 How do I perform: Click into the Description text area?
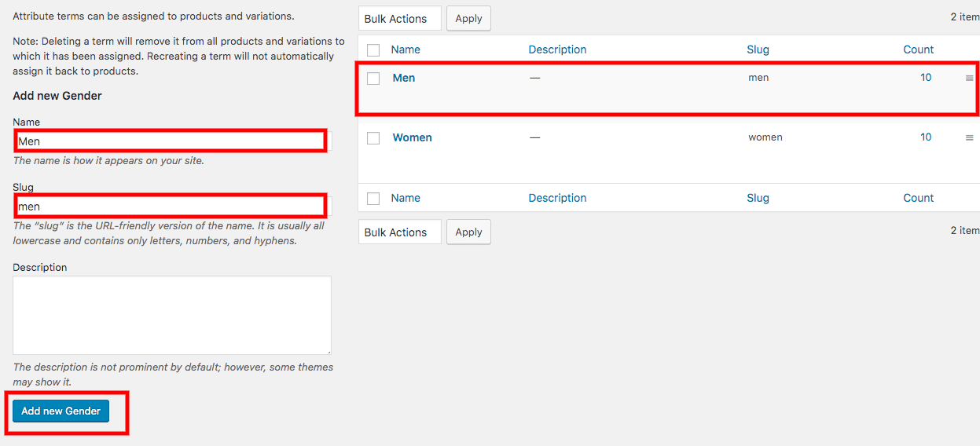(172, 315)
